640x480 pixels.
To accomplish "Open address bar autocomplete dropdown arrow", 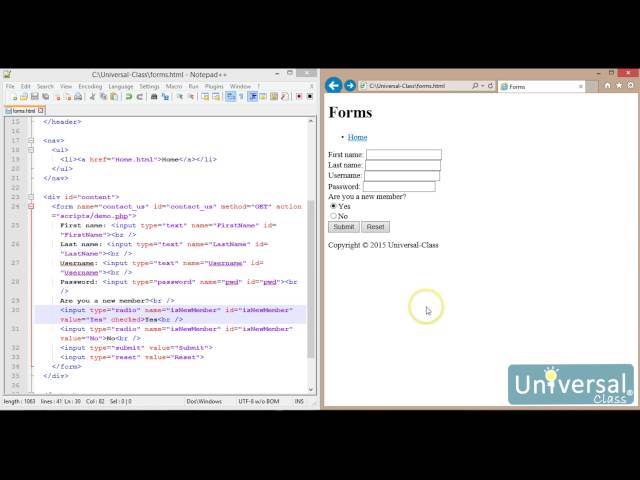I will (482, 86).
